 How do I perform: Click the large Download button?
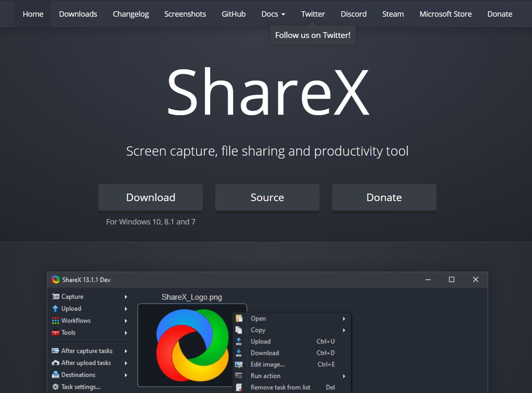[x=151, y=197]
